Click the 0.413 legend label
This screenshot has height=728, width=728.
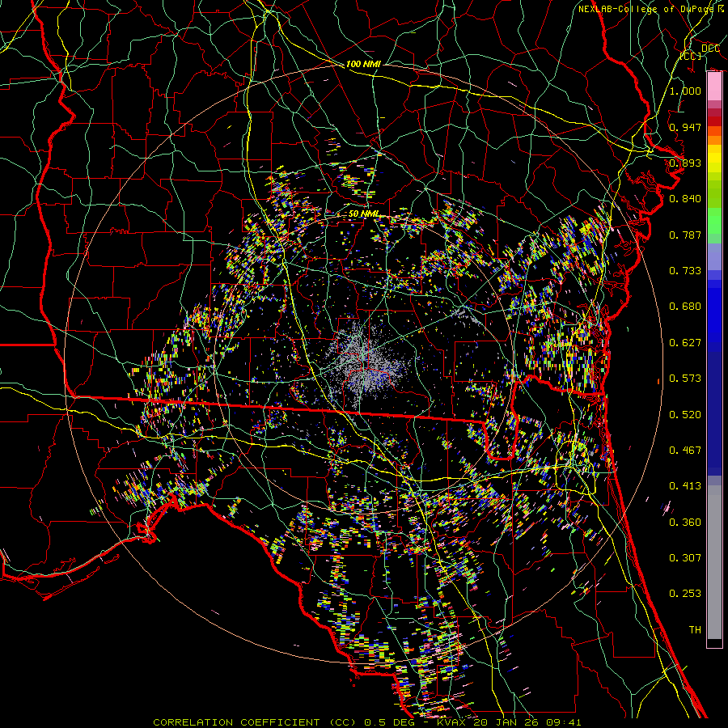(685, 486)
